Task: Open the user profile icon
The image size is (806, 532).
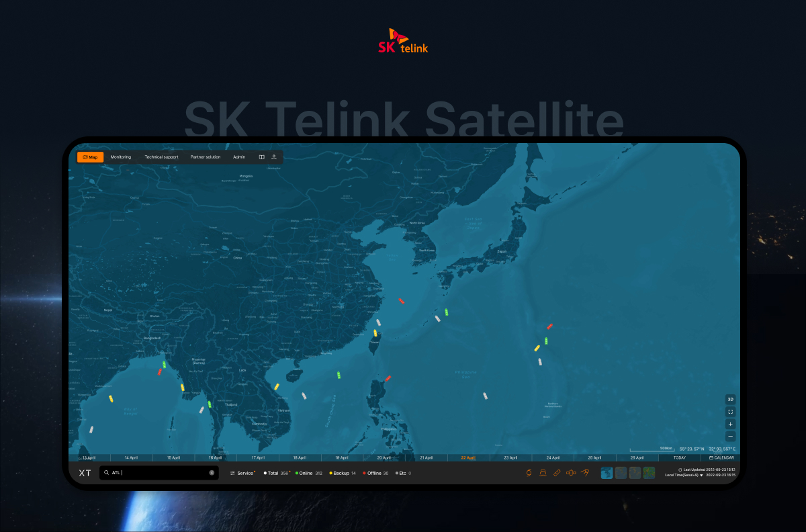Action: coord(274,157)
